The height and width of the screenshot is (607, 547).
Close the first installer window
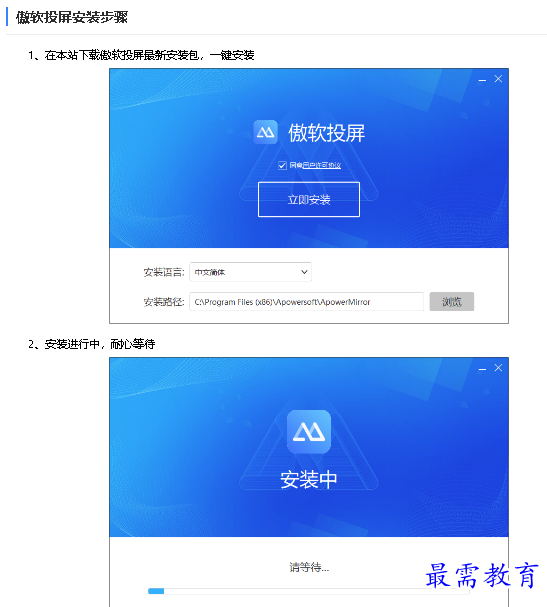click(498, 79)
